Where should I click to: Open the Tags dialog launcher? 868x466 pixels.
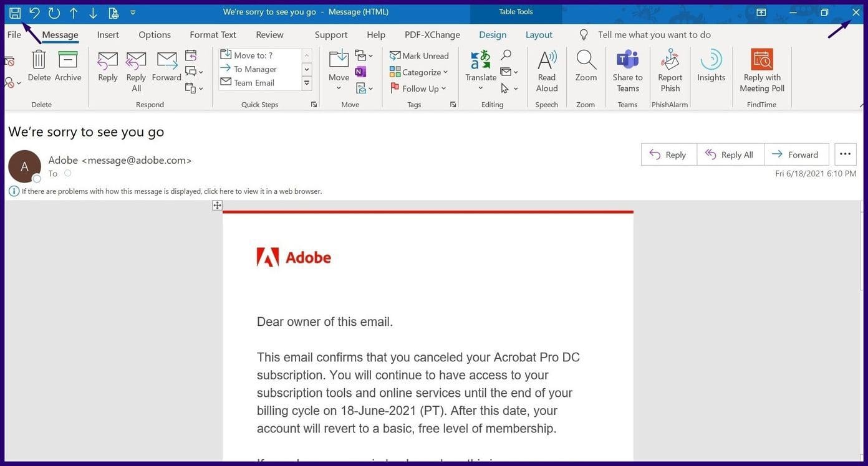point(453,105)
